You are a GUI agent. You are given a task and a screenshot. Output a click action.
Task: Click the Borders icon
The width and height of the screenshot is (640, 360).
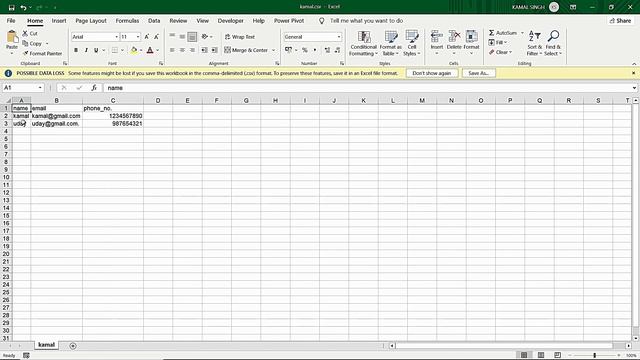click(x=115, y=50)
